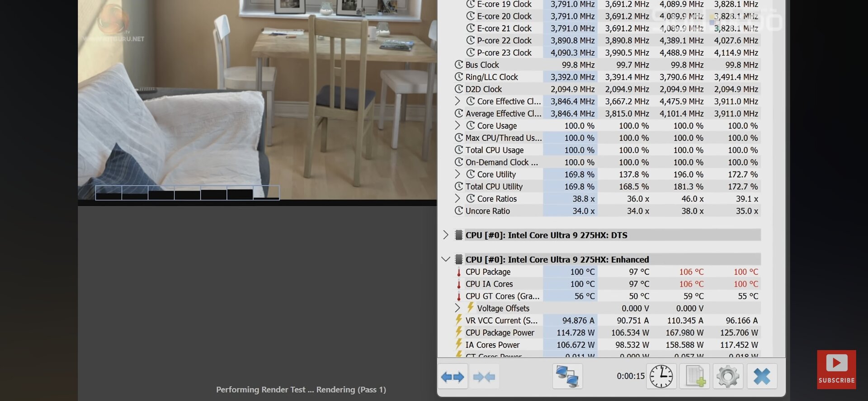Reset the timer with the clock icon
Image resolution: width=868 pixels, height=401 pixels.
661,377
